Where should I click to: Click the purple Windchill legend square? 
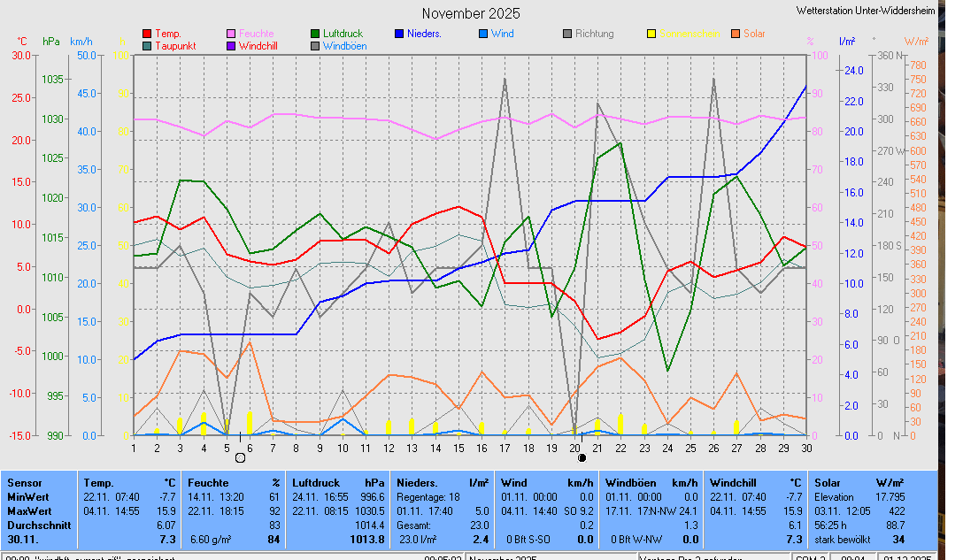[231, 45]
